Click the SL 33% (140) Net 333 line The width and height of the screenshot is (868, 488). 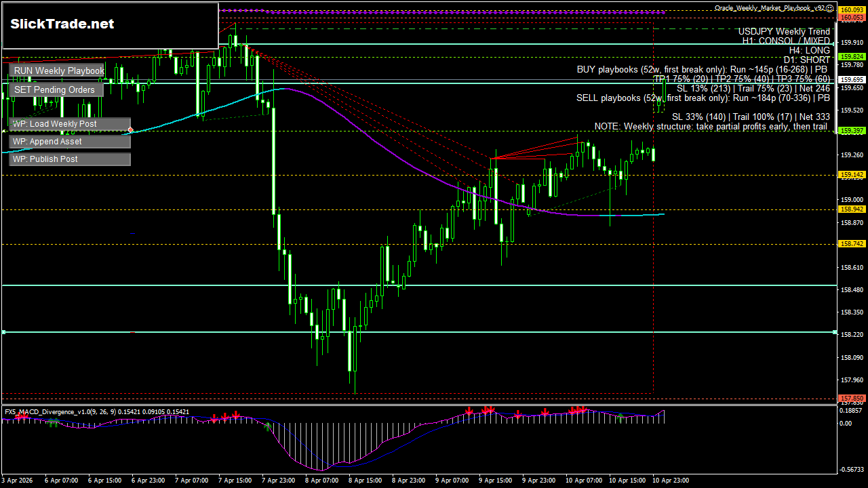(751, 117)
